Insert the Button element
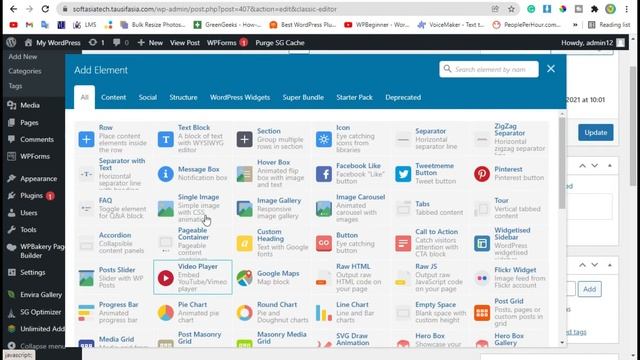 point(351,243)
